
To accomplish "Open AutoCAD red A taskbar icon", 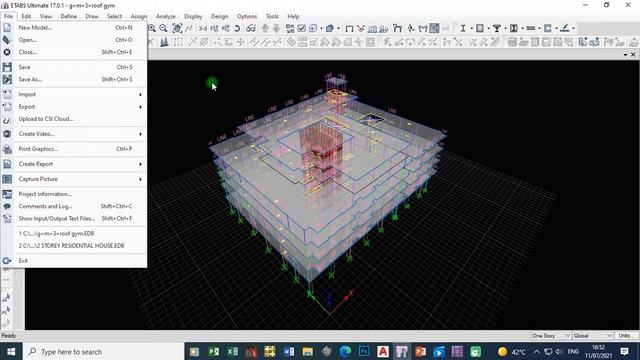I will (x=383, y=351).
